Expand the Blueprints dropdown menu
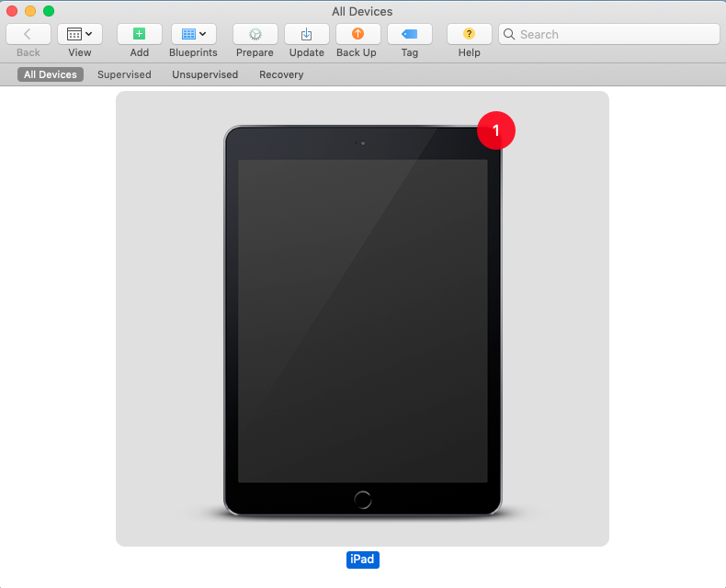The image size is (726, 588). coord(194,34)
